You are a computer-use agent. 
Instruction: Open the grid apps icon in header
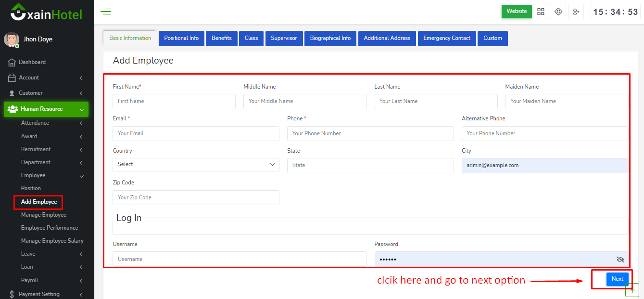[541, 12]
